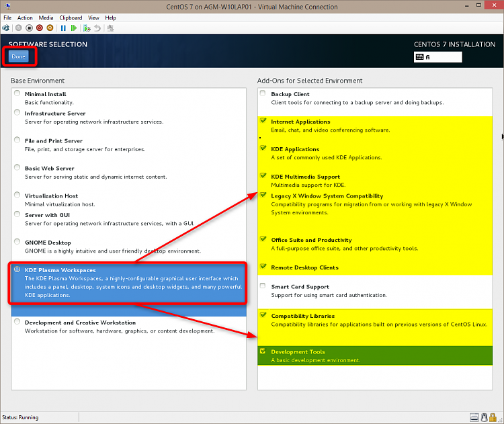Click the grayed Enhanced Session toolbar icon
Screen dimensions: 504x424
coord(110,28)
